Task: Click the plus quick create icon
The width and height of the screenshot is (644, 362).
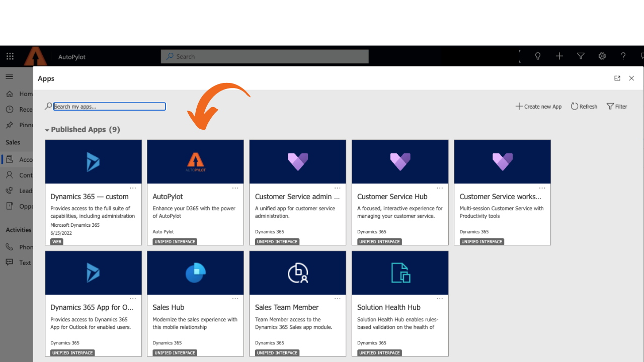Action: (559, 56)
